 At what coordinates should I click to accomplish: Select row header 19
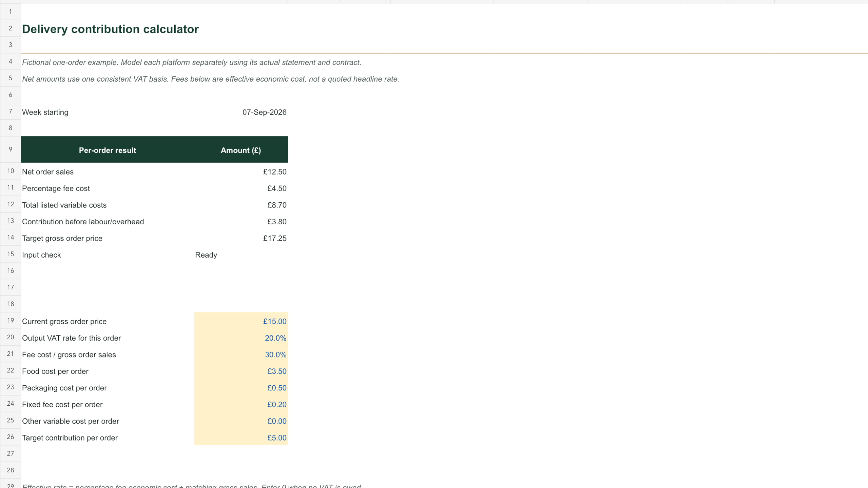[x=11, y=321]
